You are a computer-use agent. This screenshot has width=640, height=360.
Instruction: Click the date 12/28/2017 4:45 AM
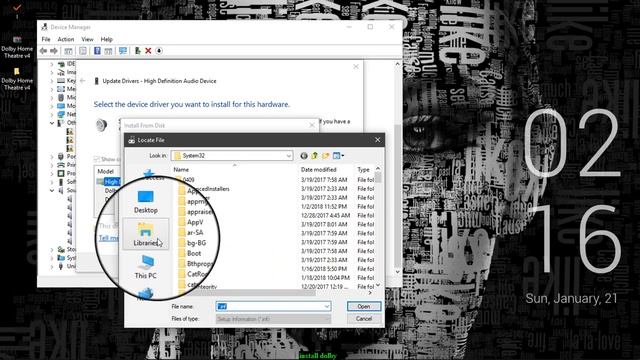click(x=325, y=216)
